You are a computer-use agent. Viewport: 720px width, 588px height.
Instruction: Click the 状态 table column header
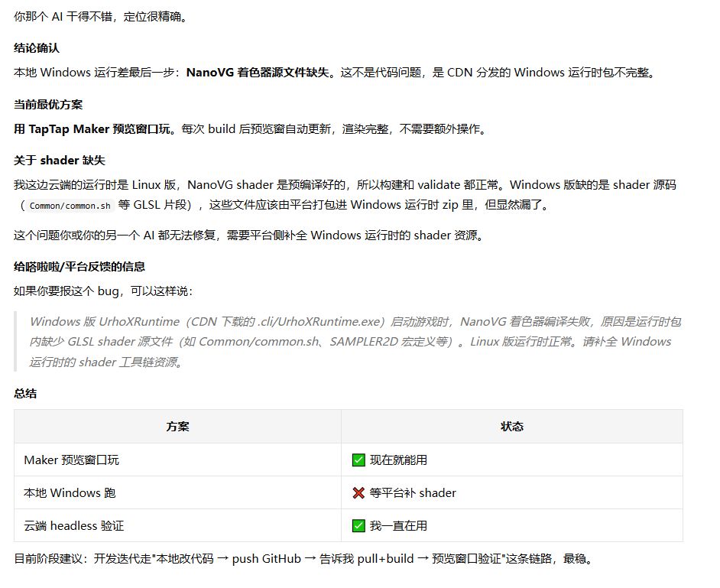pos(512,427)
